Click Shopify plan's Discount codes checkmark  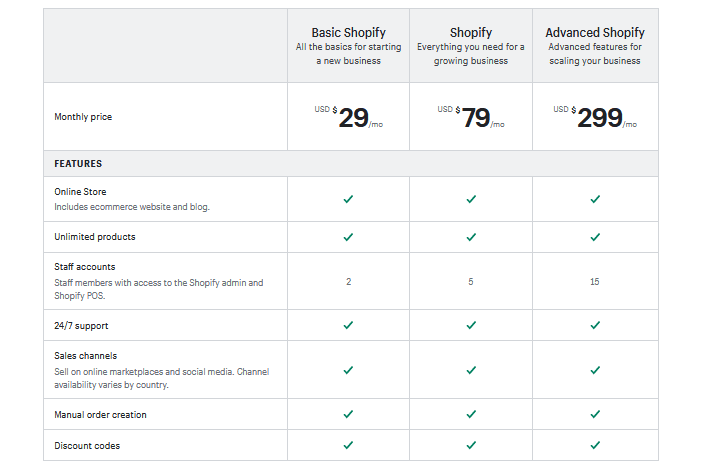471,445
